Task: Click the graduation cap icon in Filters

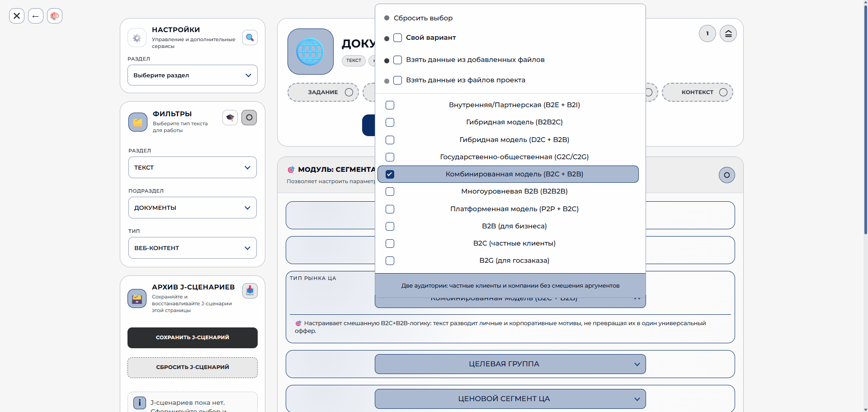Action: 230,118
